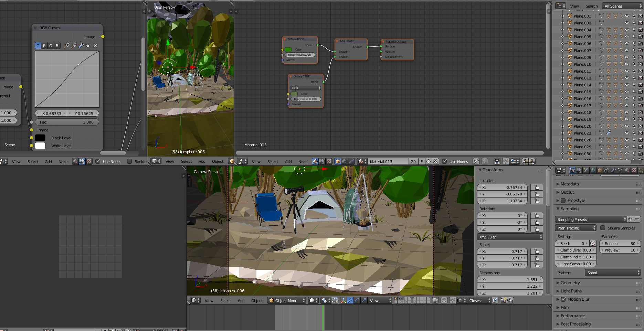This screenshot has width=644, height=331.
Task: Delete curve point with X in RGB Curves
Action: [x=95, y=45]
